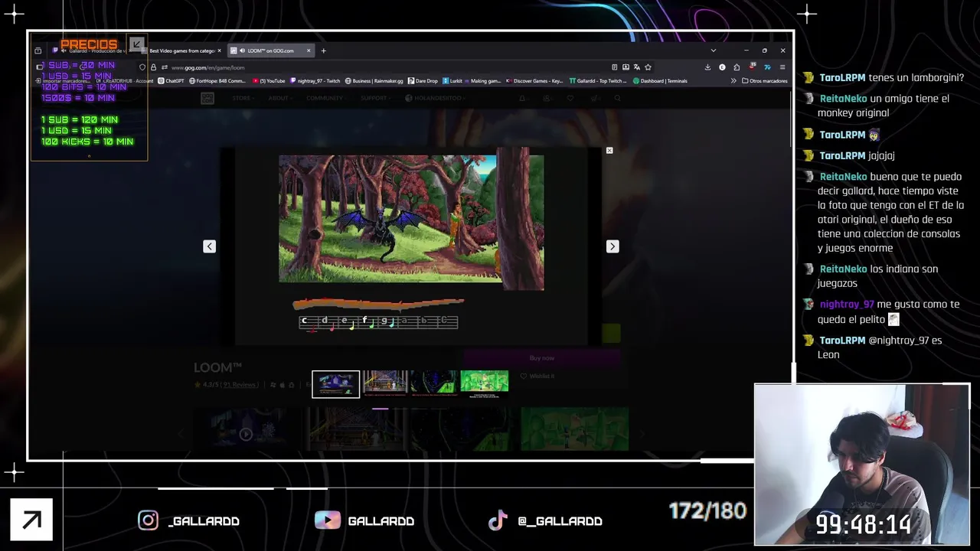The image size is (980, 551).
Task: Select the second lightbox thumbnail showing a bridge
Action: point(385,383)
